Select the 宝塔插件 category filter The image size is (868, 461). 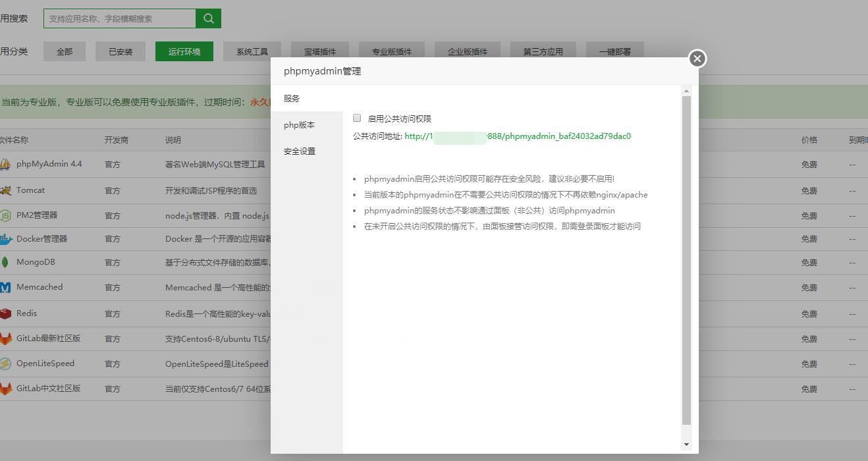[320, 51]
